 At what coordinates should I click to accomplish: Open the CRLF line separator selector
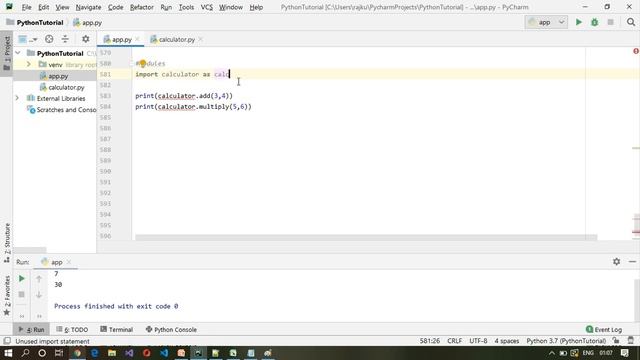pyautogui.click(x=454, y=341)
